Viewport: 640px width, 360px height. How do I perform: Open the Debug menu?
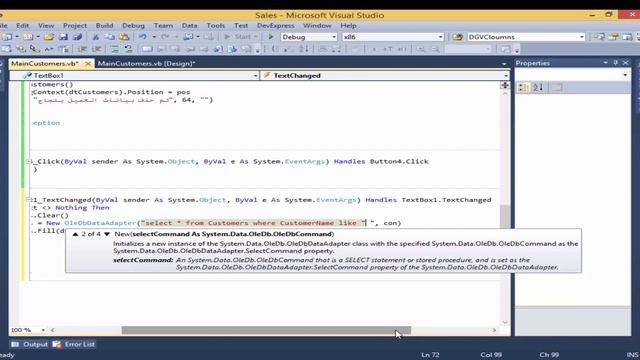[x=133, y=25]
